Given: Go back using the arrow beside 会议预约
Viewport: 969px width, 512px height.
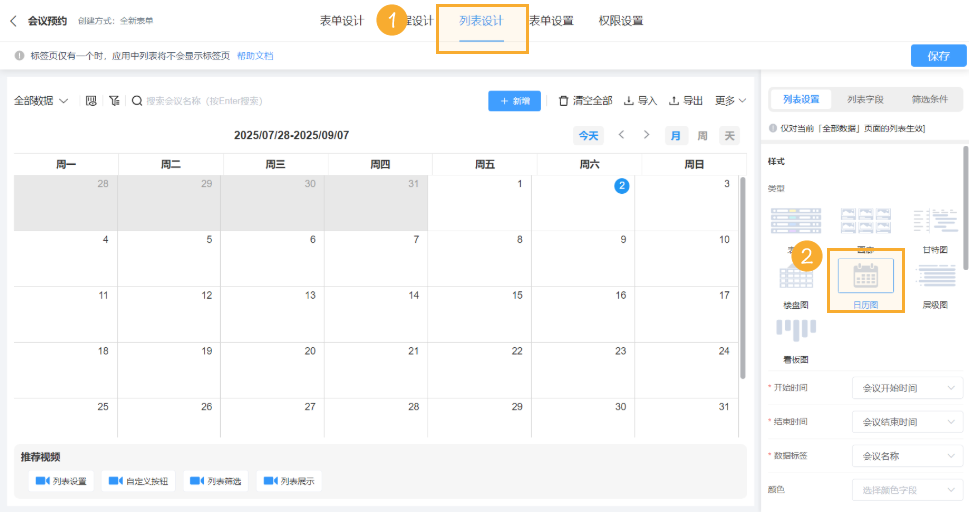Looking at the screenshot, I should [x=13, y=20].
